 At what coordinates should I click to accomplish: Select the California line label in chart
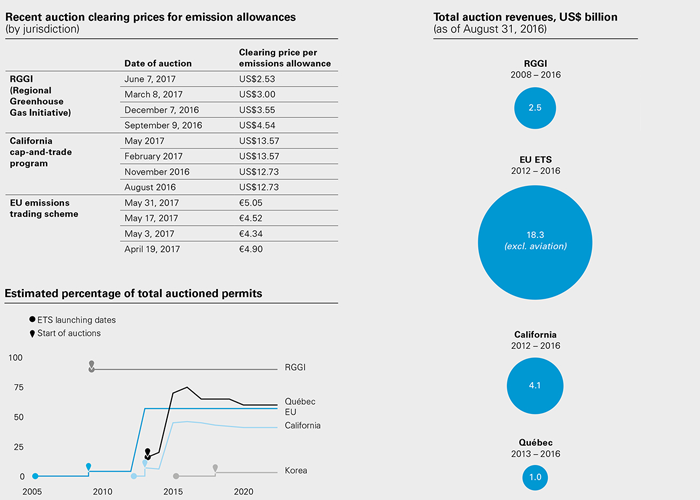click(303, 426)
